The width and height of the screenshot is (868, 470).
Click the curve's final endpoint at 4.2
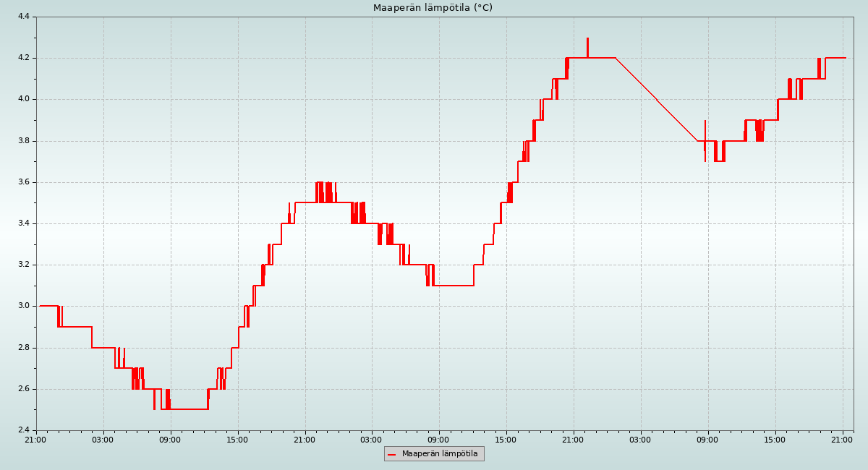pos(845,58)
